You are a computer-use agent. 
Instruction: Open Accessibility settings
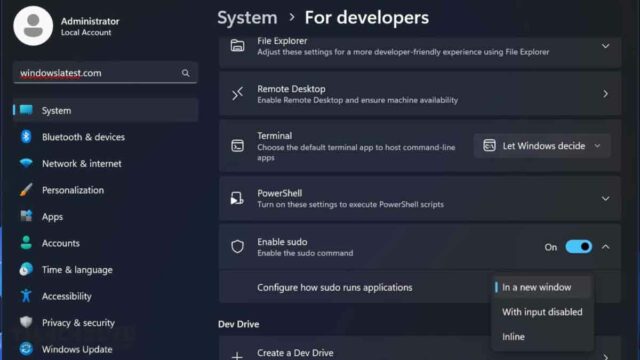[x=106, y=296]
